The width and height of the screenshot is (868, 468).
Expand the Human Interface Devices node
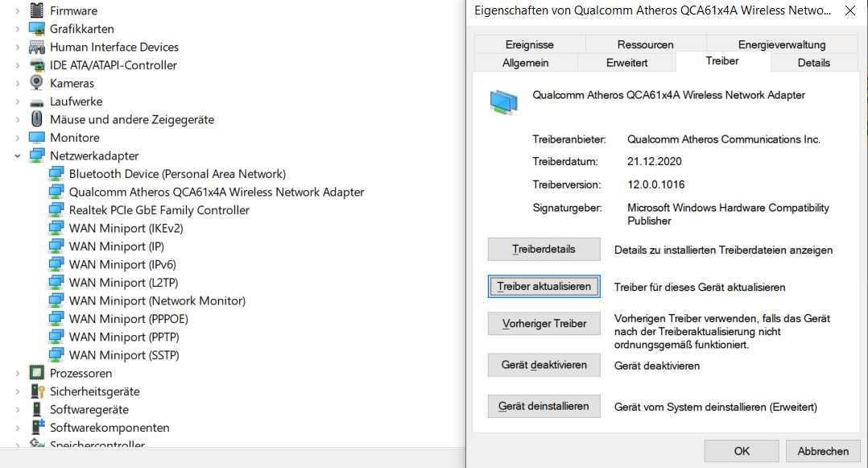click(18, 47)
